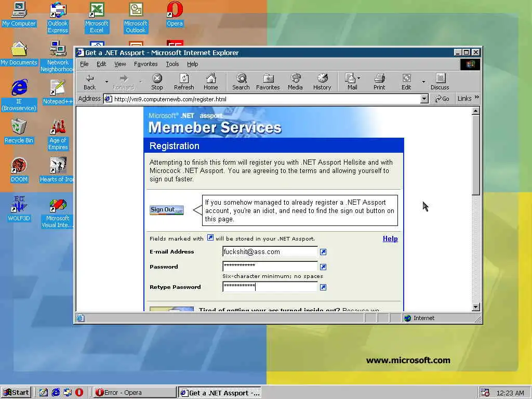The width and height of the screenshot is (532, 399).
Task: Open the Edit menu in the menu bar
Action: click(101, 64)
